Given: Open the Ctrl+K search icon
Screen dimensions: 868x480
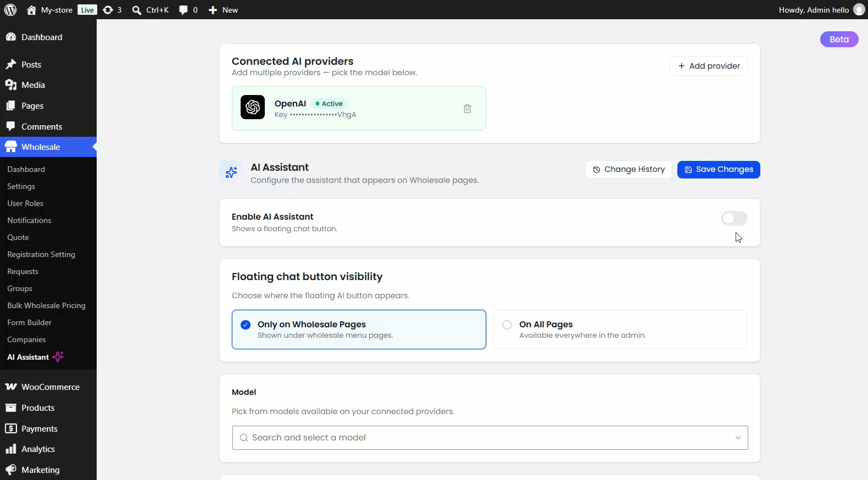Looking at the screenshot, I should click(137, 10).
